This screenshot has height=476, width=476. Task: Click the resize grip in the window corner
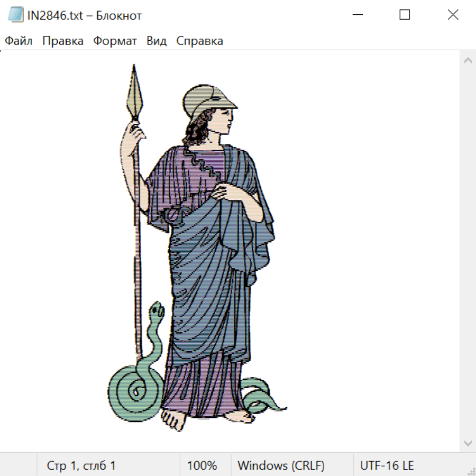pyautogui.click(x=471, y=471)
